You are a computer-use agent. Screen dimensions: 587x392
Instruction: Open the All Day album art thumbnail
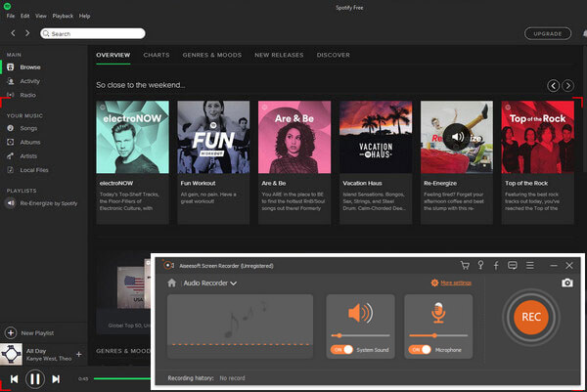pos(11,354)
